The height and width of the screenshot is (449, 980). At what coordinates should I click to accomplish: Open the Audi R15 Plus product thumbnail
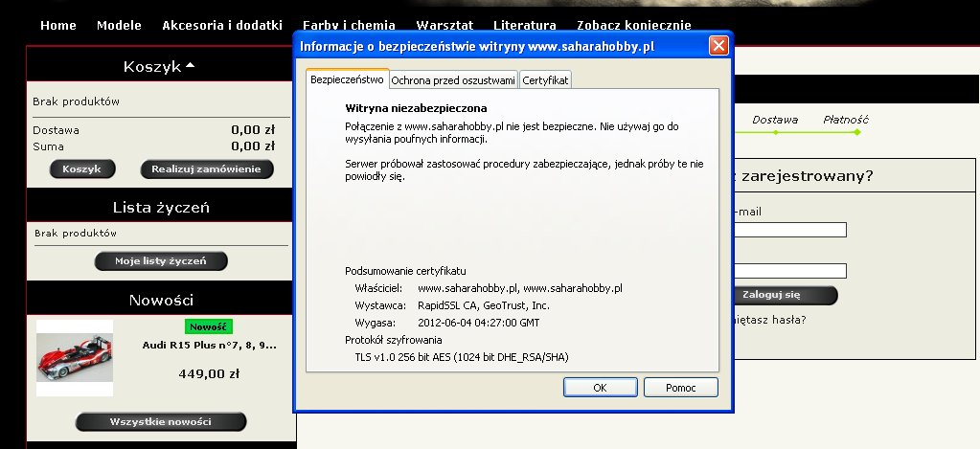pyautogui.click(x=75, y=358)
